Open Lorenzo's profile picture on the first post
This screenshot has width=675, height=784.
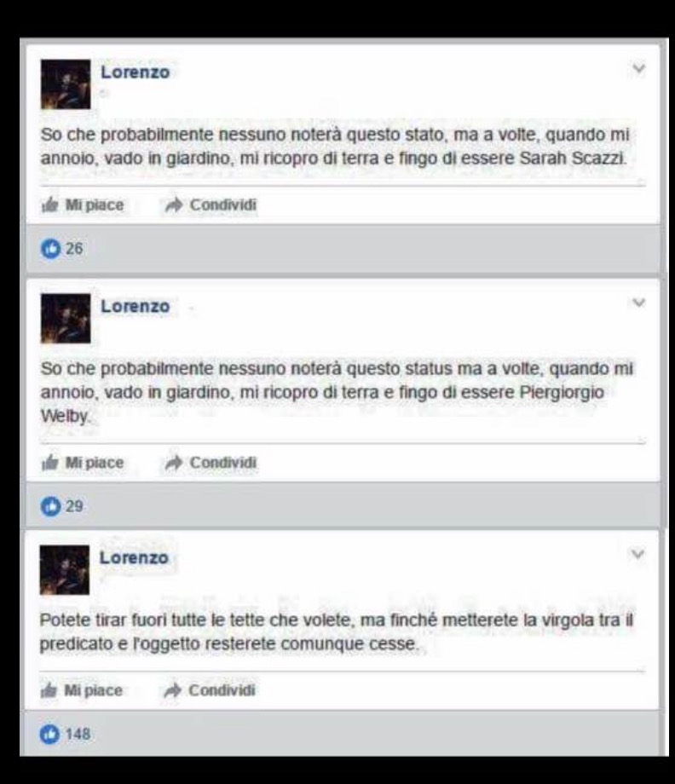click(x=66, y=84)
